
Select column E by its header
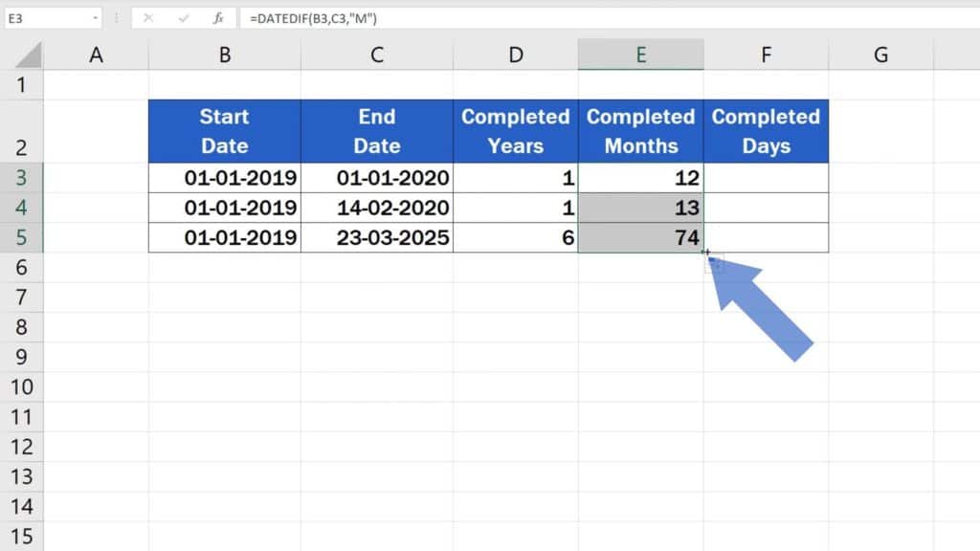pyautogui.click(x=640, y=55)
